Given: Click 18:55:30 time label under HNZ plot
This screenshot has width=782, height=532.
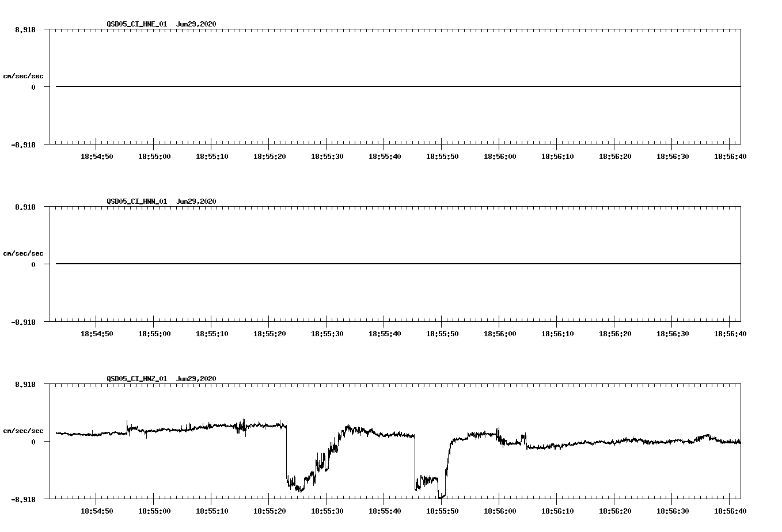Looking at the screenshot, I should (327, 511).
